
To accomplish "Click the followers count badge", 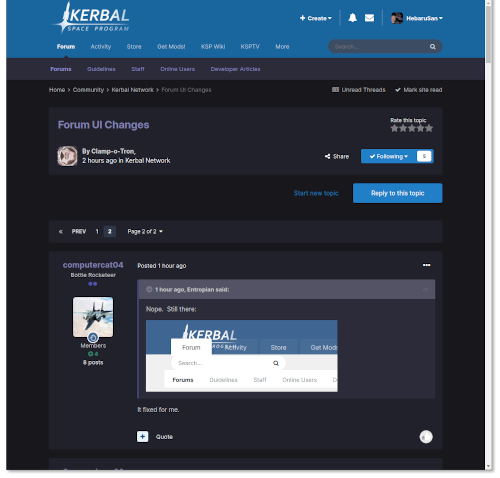I will click(x=424, y=156).
